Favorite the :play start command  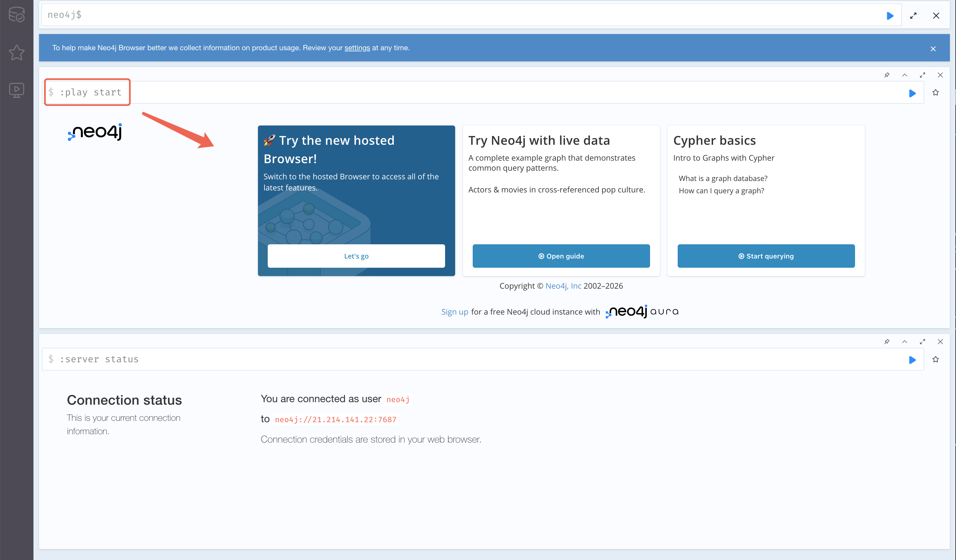point(936,93)
